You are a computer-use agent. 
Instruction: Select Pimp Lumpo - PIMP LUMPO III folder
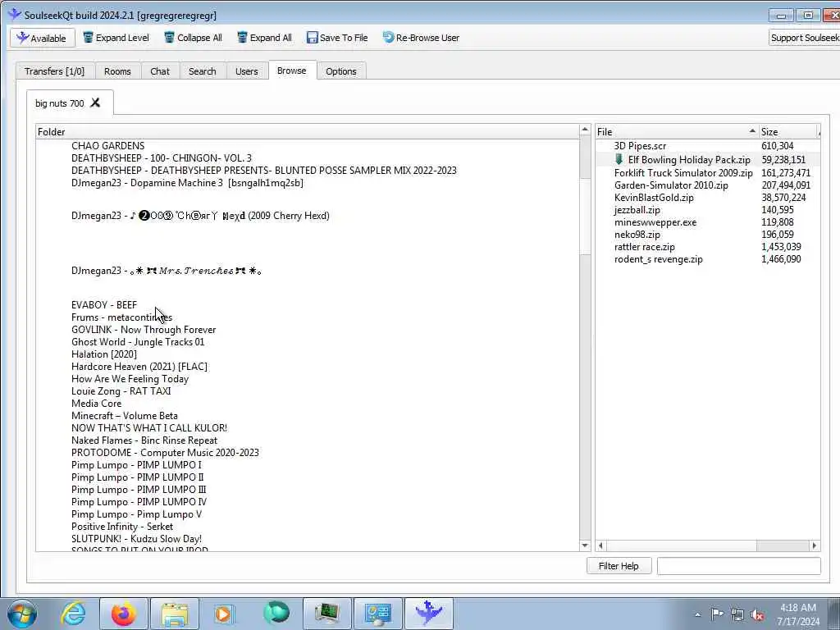pos(139,490)
